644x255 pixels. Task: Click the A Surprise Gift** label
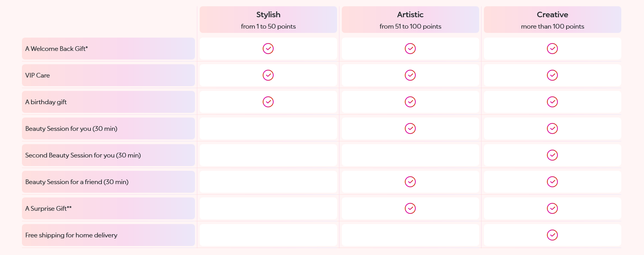tap(49, 208)
